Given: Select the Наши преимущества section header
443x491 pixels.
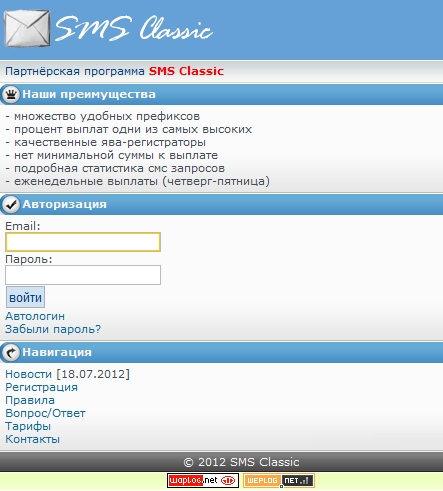Looking at the screenshot, I should pyautogui.click(x=221, y=95).
